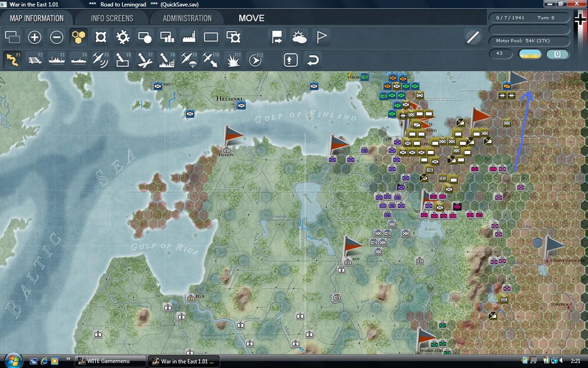Toggle the gear-shaped fortification overlay icon
The height and width of the screenshot is (368, 588).
[x=123, y=37]
